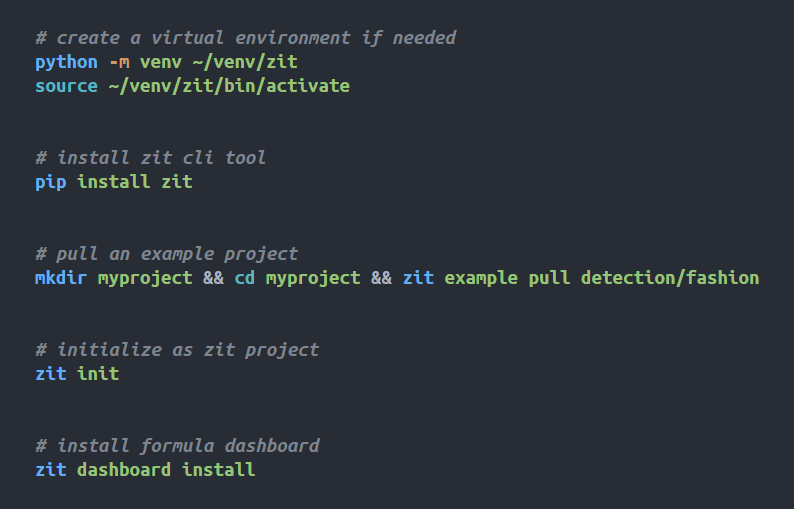Click the pip command keyword
The height and width of the screenshot is (509, 794).
[51, 182]
